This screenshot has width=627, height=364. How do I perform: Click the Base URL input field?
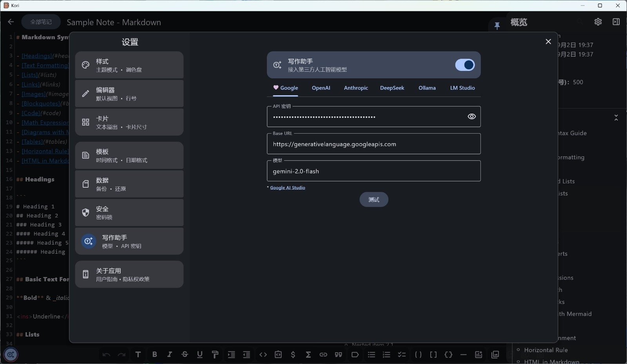(x=373, y=144)
